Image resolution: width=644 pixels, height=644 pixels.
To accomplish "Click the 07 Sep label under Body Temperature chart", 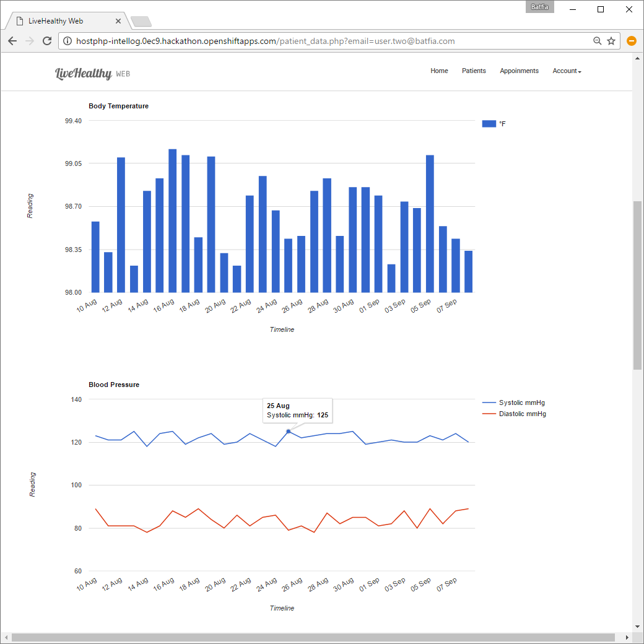I will 446,305.
